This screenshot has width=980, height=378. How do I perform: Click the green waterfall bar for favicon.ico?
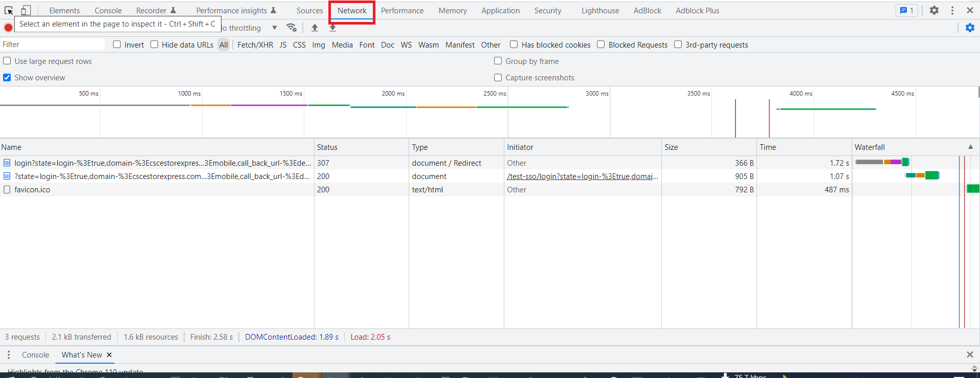973,189
